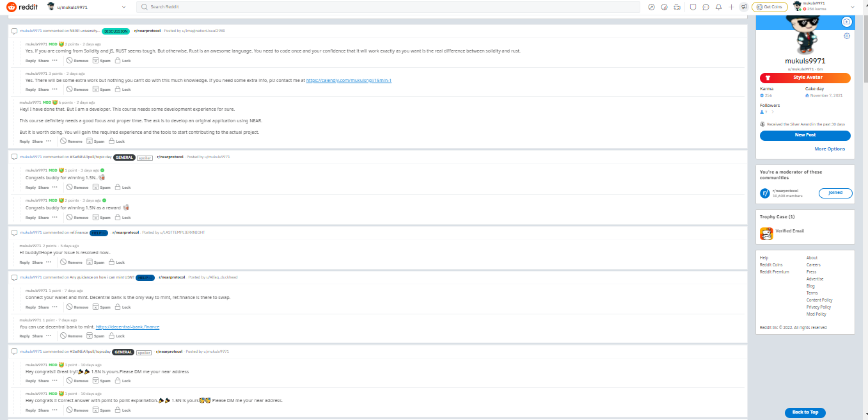This screenshot has width=868, height=420.
Task: Click comment icon beside 'ref.finance' post header
Action: pyautogui.click(x=14, y=232)
